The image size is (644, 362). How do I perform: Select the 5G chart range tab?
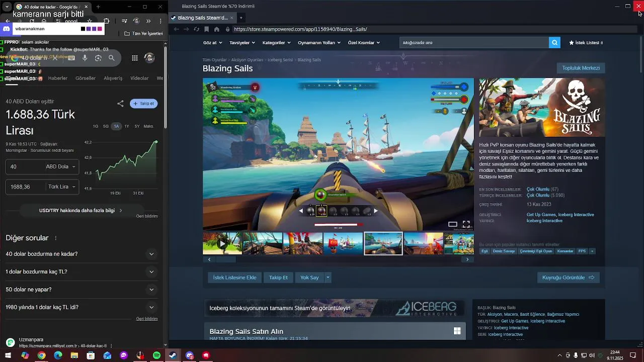(106, 126)
